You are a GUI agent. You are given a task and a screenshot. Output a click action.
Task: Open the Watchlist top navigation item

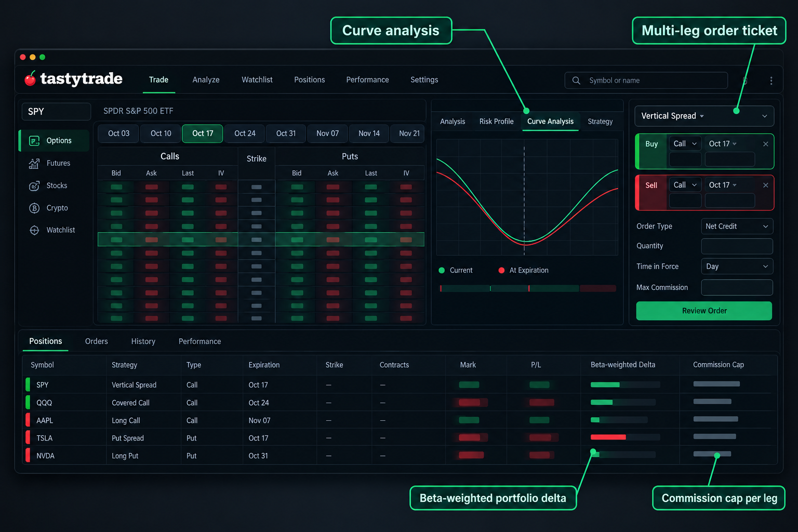(x=257, y=80)
